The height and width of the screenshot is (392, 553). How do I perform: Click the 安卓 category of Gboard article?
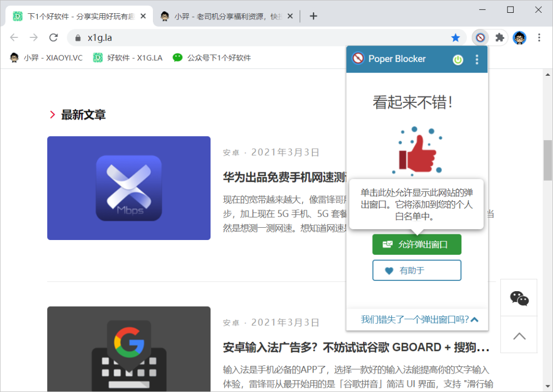tap(231, 323)
